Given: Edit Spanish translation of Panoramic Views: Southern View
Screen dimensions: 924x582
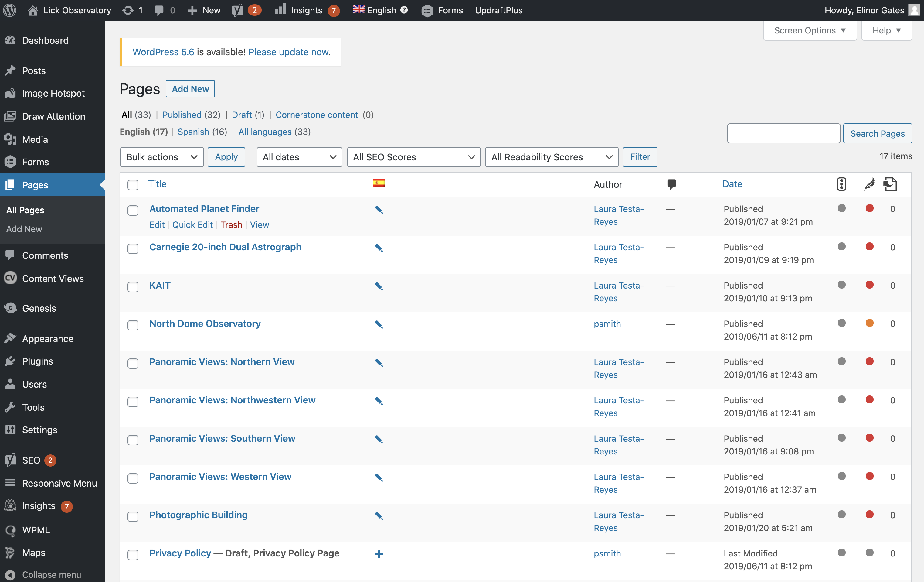Looking at the screenshot, I should point(379,439).
